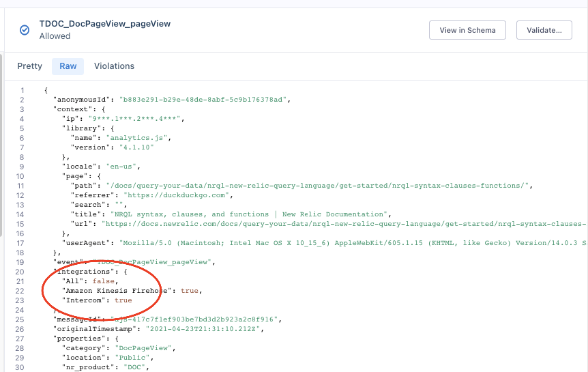Select the Raw tab
The height and width of the screenshot is (372, 588).
coord(68,66)
